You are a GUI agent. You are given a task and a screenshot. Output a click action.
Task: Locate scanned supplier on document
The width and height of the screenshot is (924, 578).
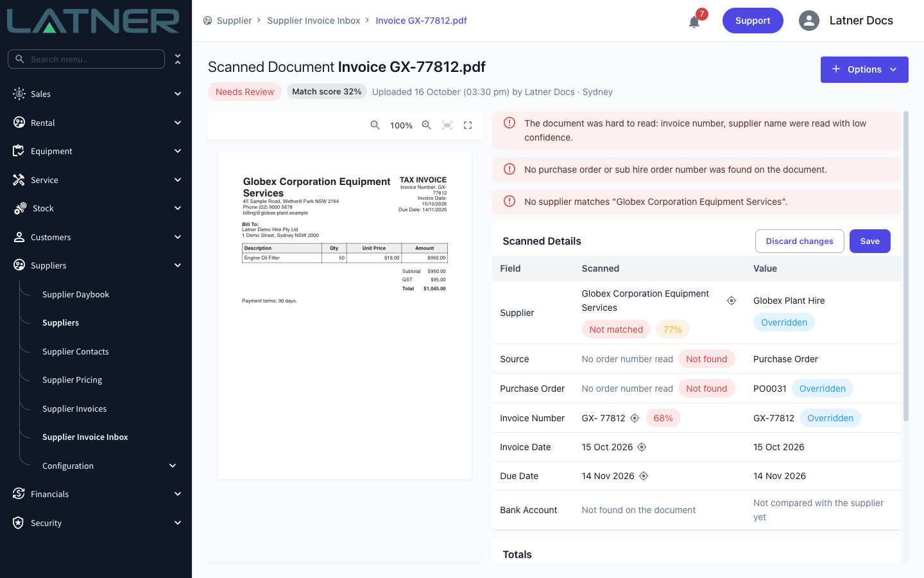point(731,301)
